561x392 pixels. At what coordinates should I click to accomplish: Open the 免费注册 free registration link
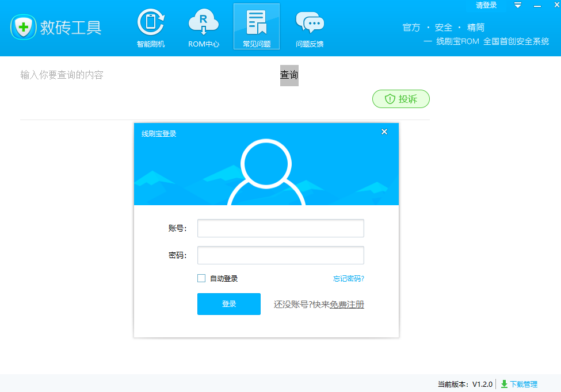[x=347, y=305]
